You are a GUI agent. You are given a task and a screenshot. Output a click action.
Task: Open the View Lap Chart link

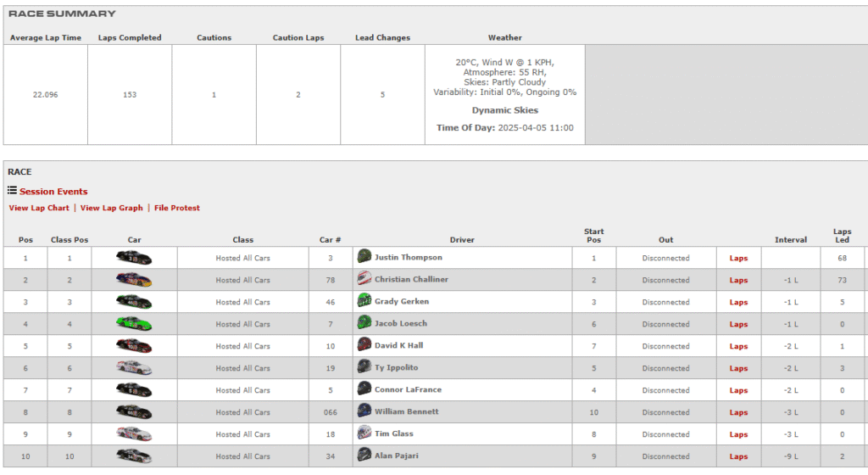(39, 208)
